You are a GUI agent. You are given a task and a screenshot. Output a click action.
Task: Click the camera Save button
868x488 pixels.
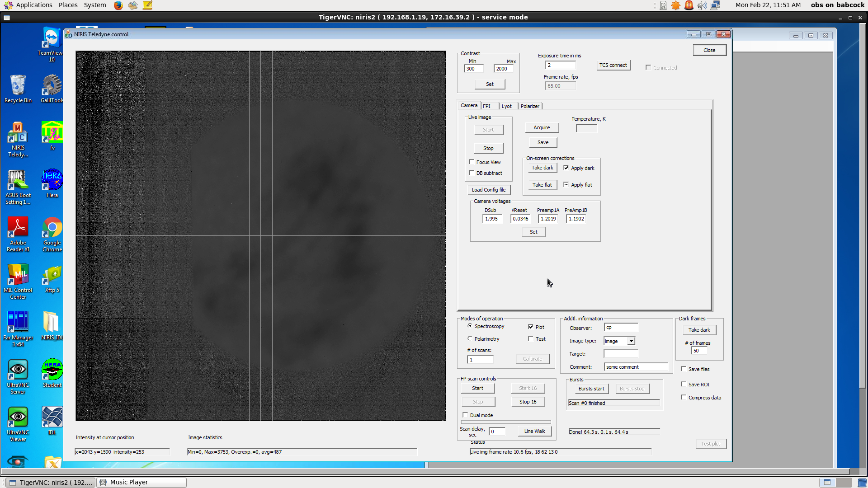pos(543,142)
